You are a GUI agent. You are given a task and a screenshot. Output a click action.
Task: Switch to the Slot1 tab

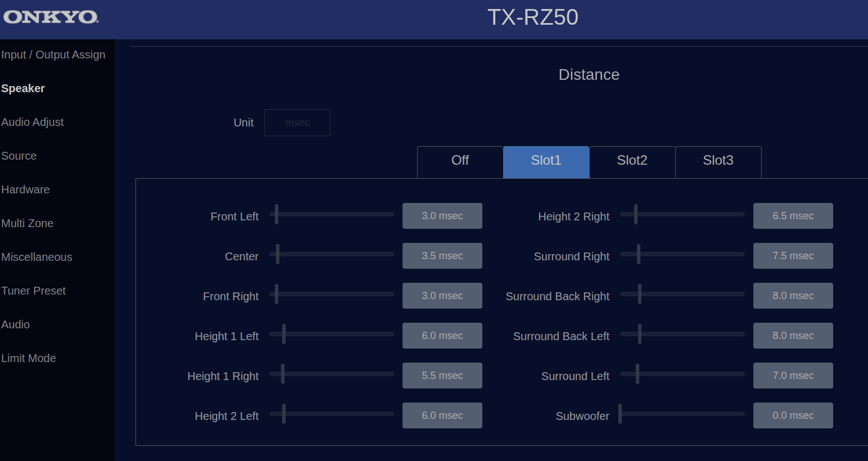tap(546, 161)
